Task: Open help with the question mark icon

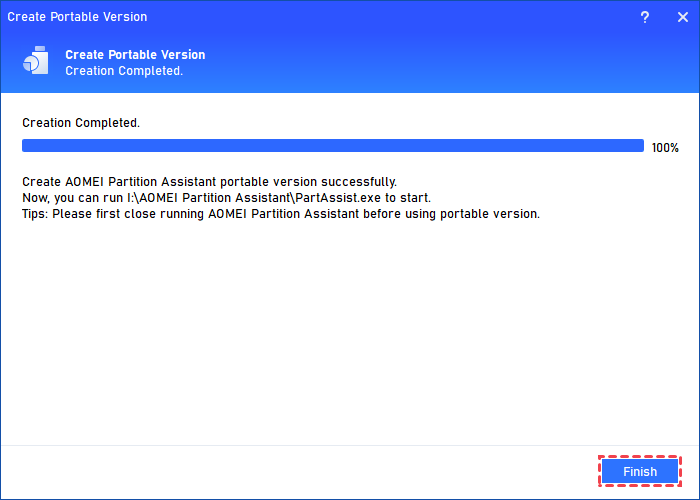Action: pyautogui.click(x=645, y=17)
